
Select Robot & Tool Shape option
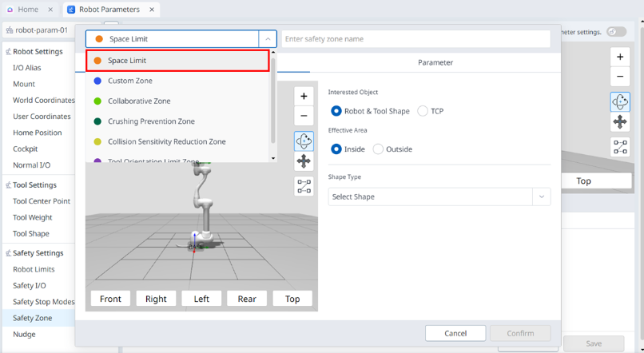(x=336, y=111)
